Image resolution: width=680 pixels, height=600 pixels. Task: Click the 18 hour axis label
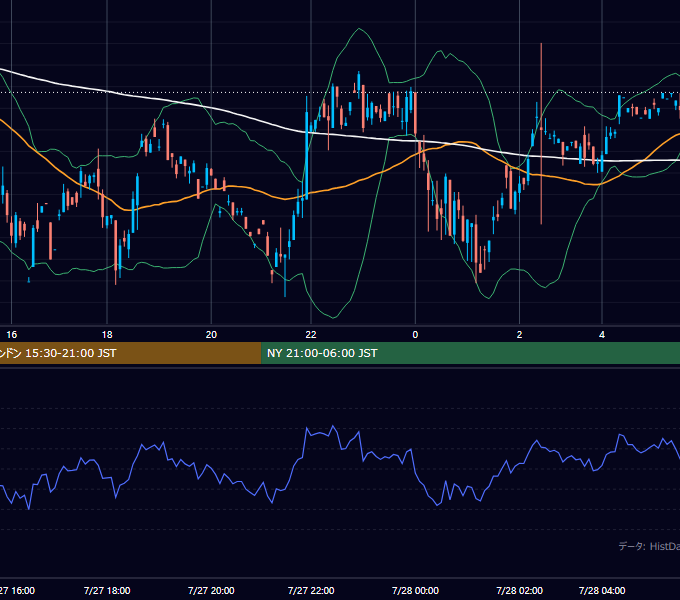tap(107, 335)
